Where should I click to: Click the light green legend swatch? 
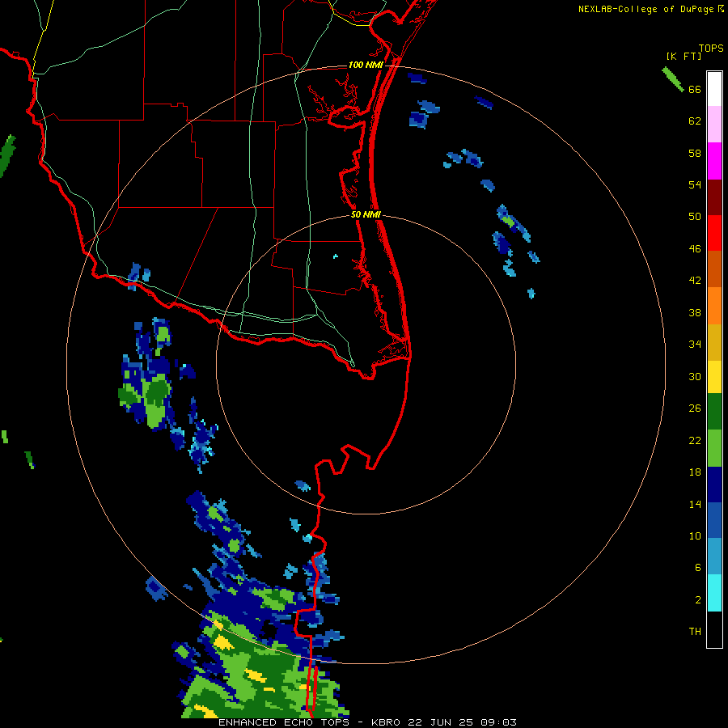coord(714,448)
